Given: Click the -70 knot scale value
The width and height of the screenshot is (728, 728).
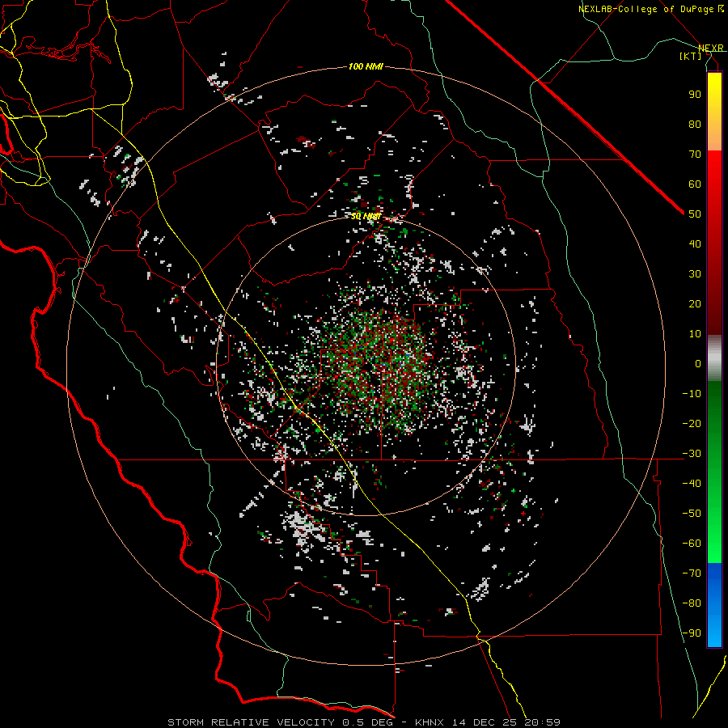Looking at the screenshot, I should (692, 574).
